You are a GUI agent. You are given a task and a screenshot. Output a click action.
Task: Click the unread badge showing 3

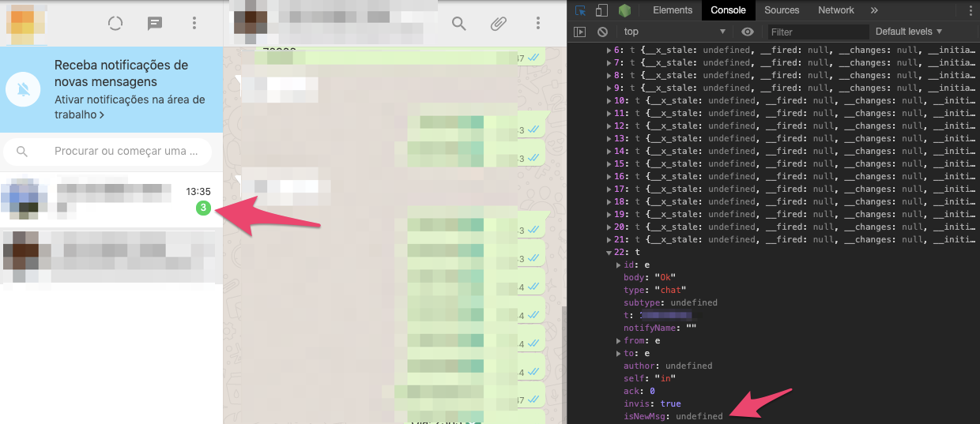click(x=204, y=208)
